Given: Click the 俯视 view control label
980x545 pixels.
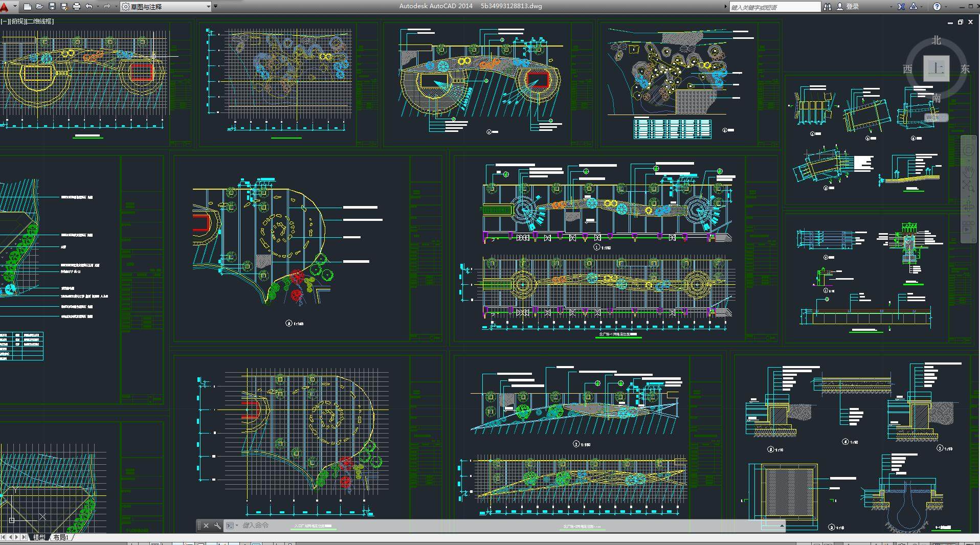Looking at the screenshot, I should 17,21.
